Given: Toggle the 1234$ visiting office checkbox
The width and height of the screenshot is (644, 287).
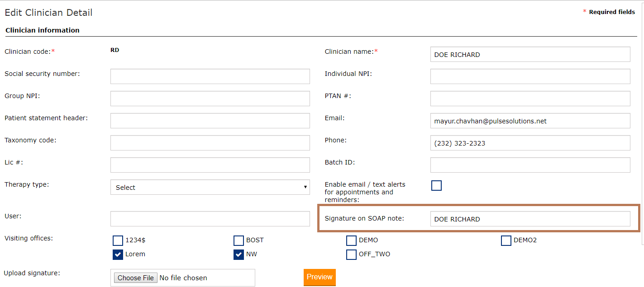Looking at the screenshot, I should tap(118, 240).
